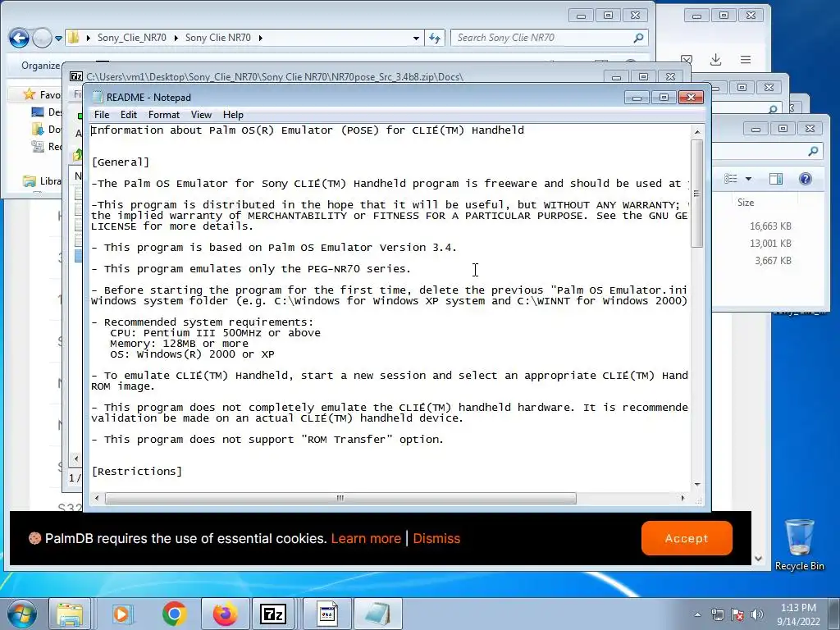840x630 pixels.
Task: Launch Windows Media Player from taskbar
Action: point(122,614)
